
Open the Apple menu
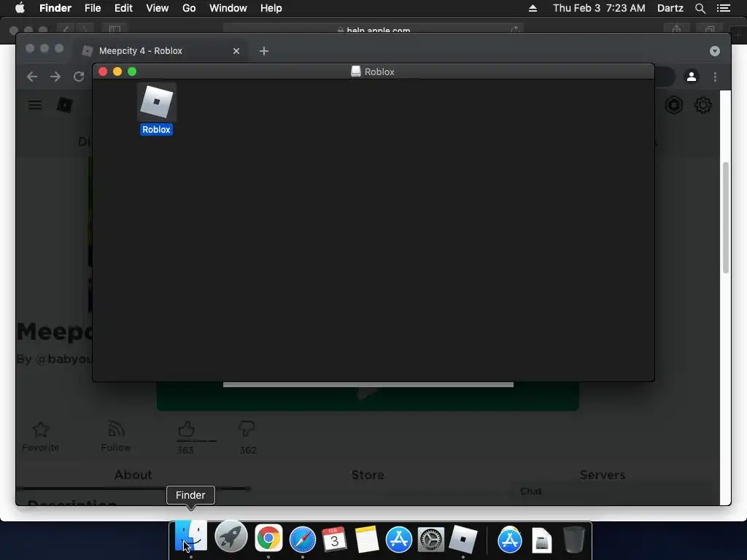pos(20,8)
